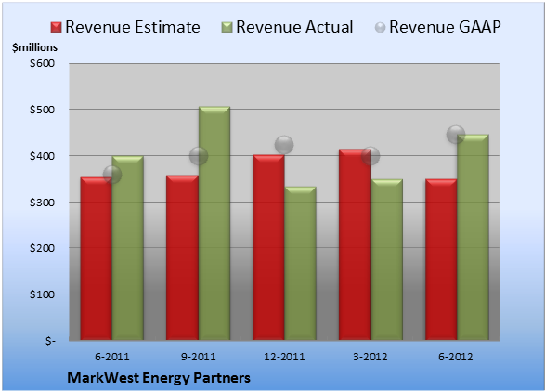
Task: Select the Revenue GAAP legend label
Action: tap(445, 27)
